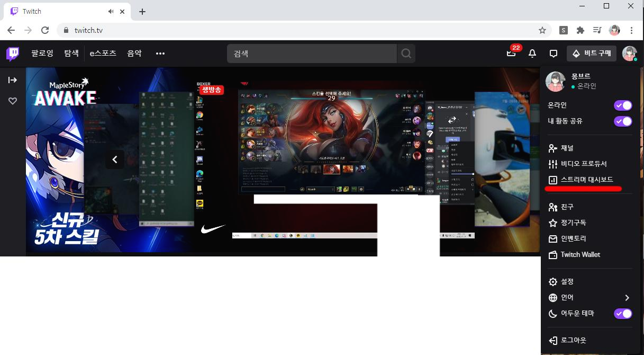Open the Prime loot inbox with 22 badge
The height and width of the screenshot is (355, 644).
tap(511, 53)
